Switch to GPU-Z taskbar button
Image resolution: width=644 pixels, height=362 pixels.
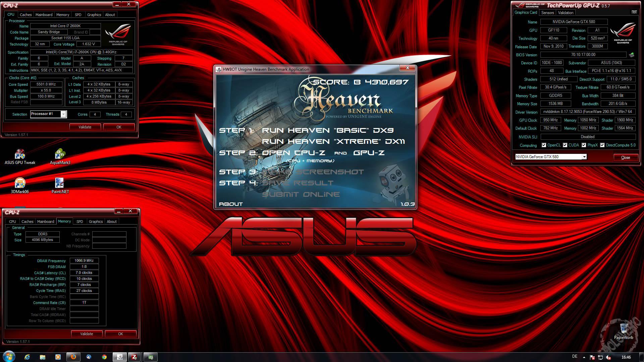pos(151,357)
